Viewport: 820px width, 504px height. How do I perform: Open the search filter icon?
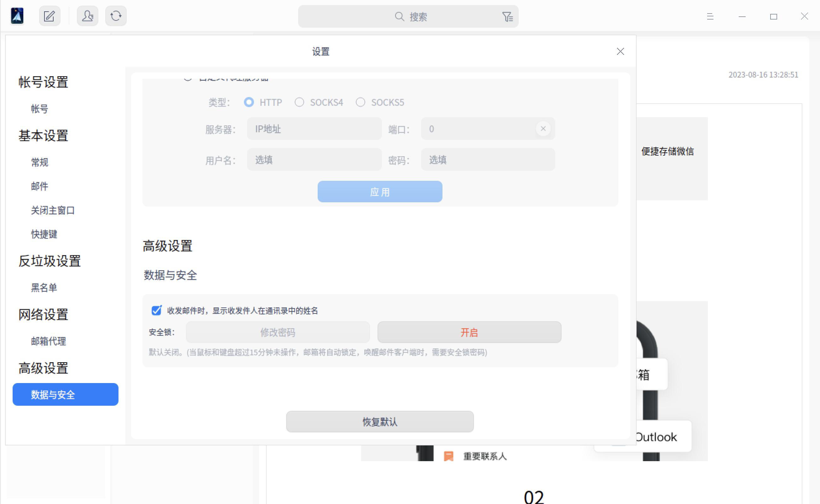[507, 17]
